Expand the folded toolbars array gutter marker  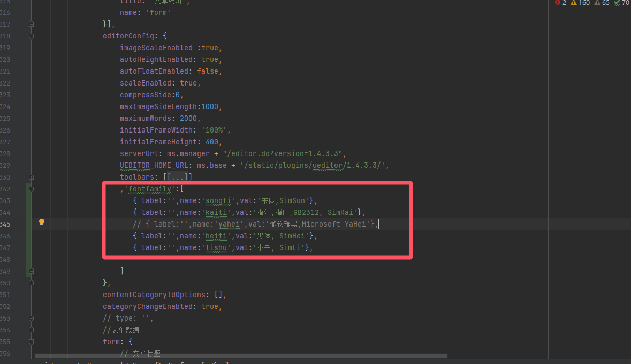pyautogui.click(x=32, y=177)
